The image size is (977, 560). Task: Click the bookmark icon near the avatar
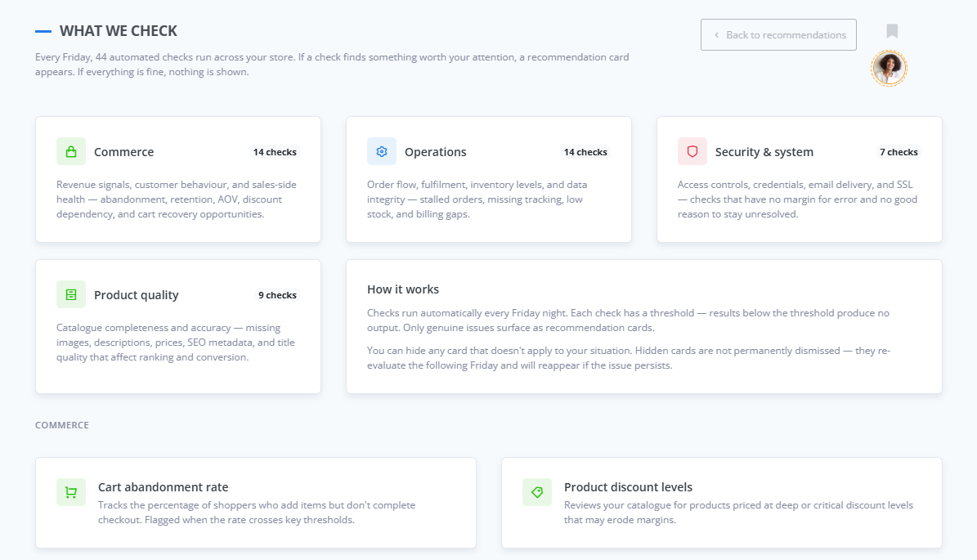(892, 30)
